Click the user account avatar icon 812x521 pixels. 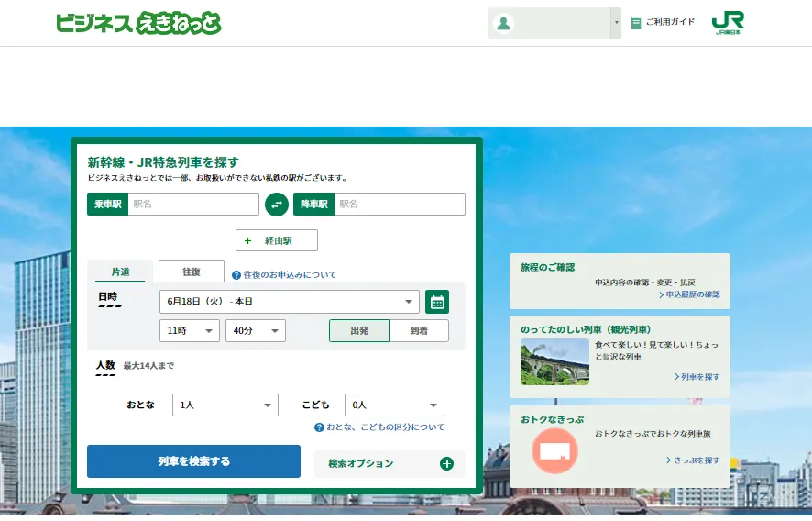pyautogui.click(x=503, y=23)
